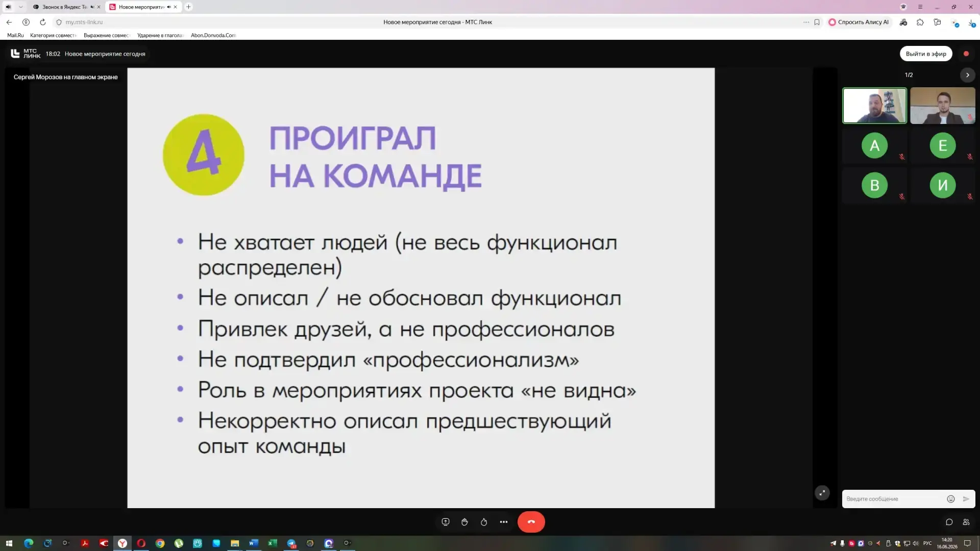
Task: Open 'Выражение совмес' bookmark
Action: coord(107,35)
